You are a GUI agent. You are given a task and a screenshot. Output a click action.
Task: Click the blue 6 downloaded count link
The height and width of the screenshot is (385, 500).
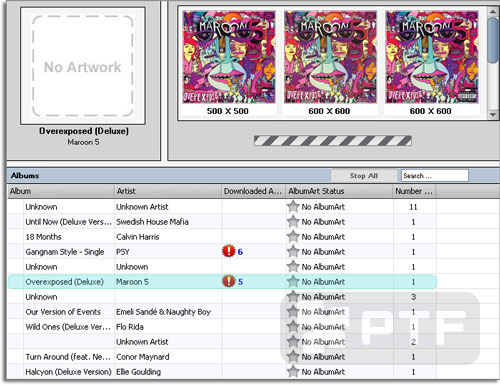click(x=240, y=252)
